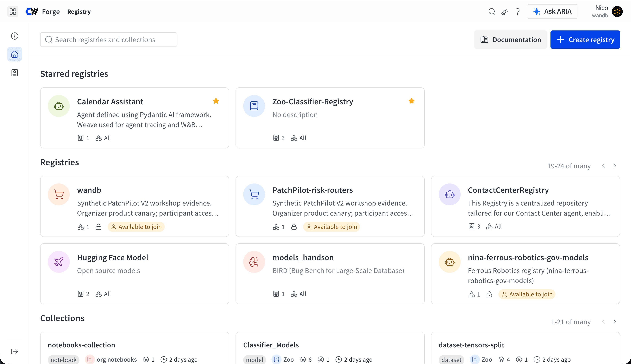Click Create registry button

[x=585, y=40]
